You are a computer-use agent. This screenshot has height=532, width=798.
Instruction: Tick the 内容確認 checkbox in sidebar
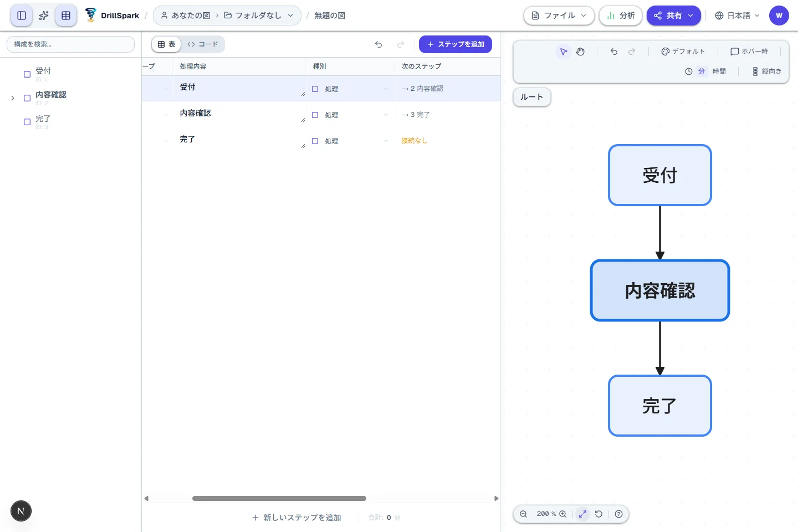point(27,98)
